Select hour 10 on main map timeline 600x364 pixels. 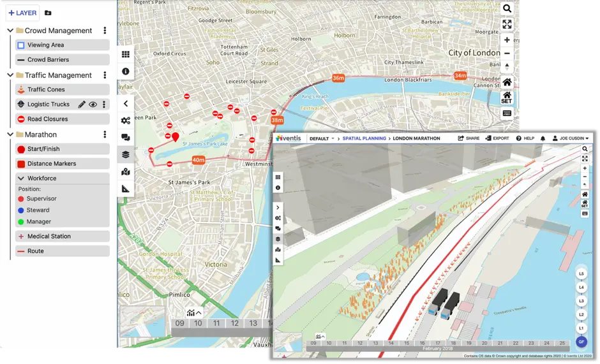198,323
